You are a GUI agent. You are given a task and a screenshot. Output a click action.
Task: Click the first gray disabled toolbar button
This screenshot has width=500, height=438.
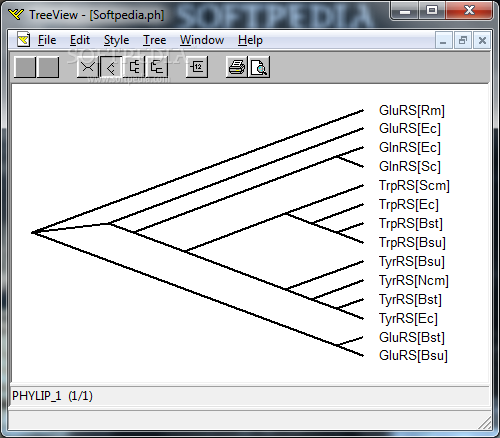[x=25, y=67]
